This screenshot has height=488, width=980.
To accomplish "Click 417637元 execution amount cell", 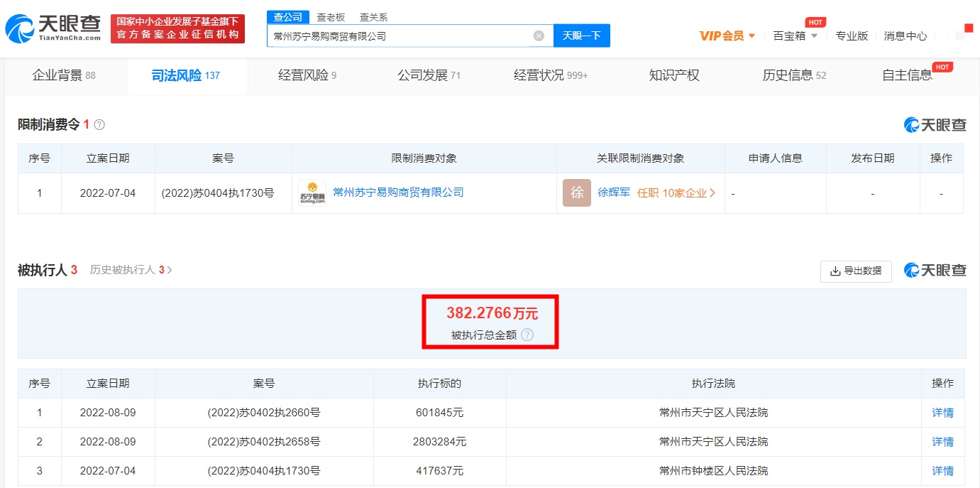I will pyautogui.click(x=440, y=471).
